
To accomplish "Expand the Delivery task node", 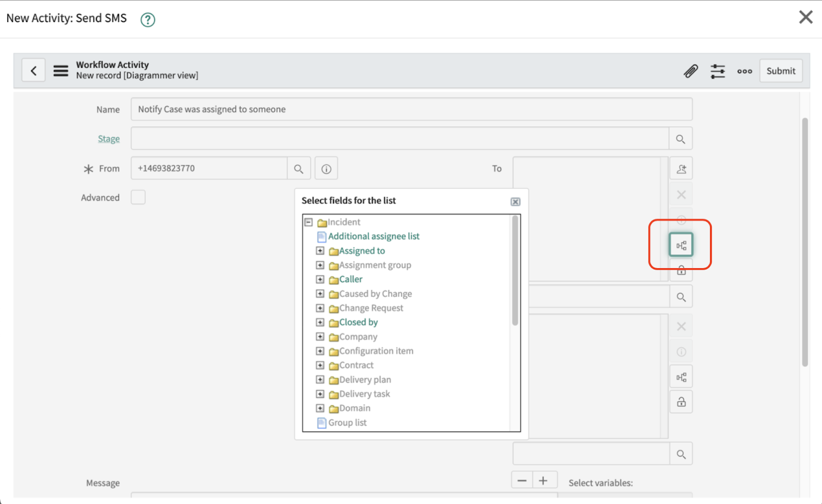I will pyautogui.click(x=320, y=394).
